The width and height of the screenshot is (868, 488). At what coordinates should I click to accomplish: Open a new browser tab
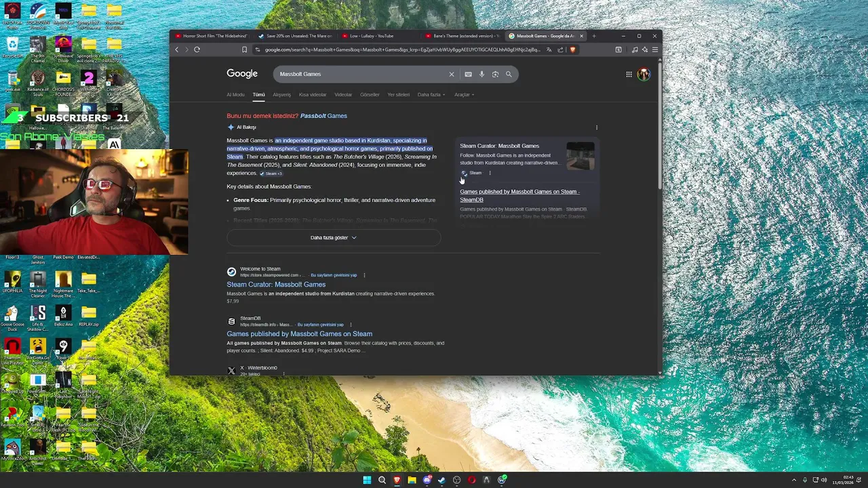pos(593,36)
